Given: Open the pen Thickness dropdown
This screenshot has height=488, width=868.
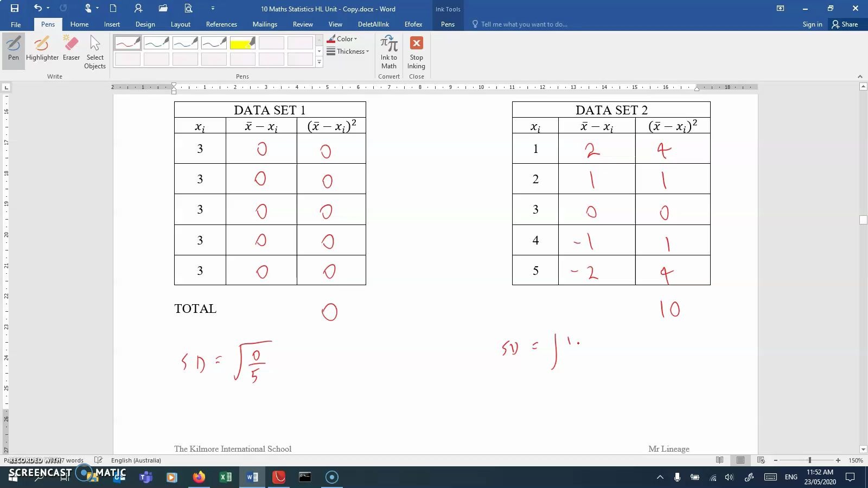Looking at the screenshot, I should pos(348,51).
